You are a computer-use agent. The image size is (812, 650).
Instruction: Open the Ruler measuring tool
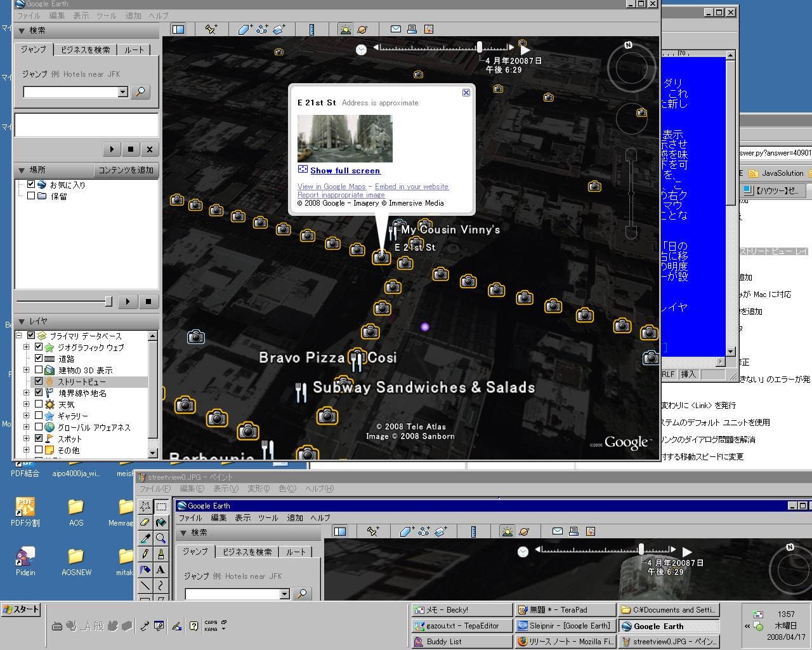(x=311, y=29)
